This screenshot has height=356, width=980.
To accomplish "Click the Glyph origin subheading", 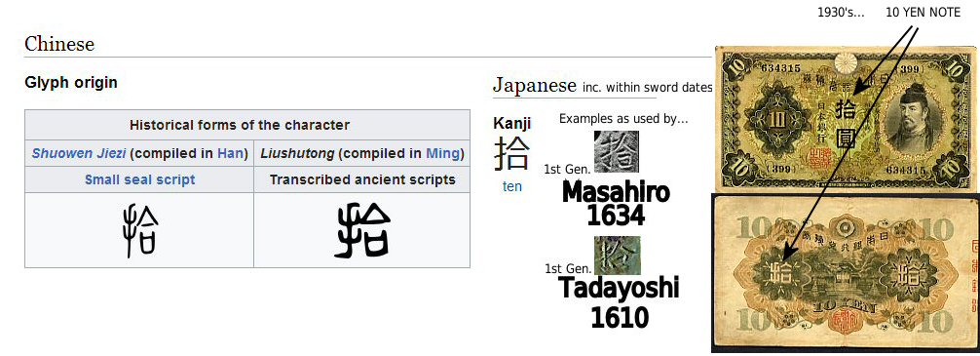I will [70, 82].
